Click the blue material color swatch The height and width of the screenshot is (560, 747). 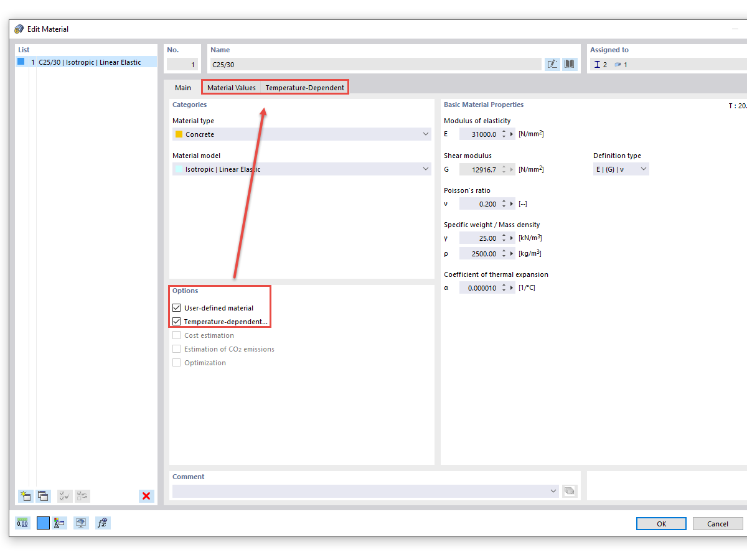pyautogui.click(x=43, y=523)
